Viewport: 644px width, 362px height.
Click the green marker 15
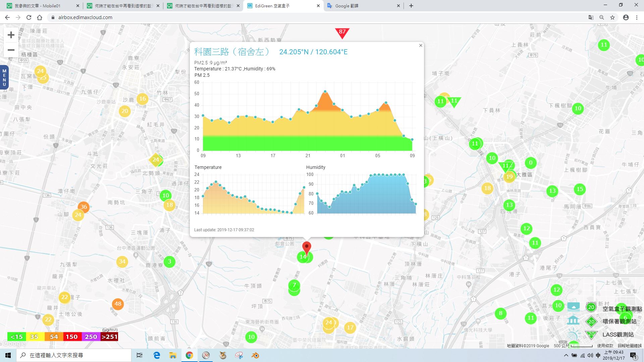(x=580, y=189)
